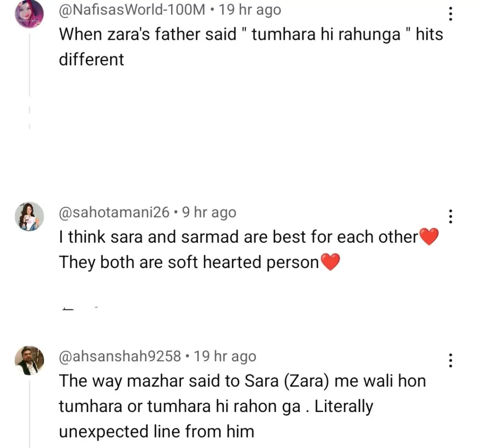View sahotamani26's avatar
This screenshot has height=448, width=480.
(30, 217)
